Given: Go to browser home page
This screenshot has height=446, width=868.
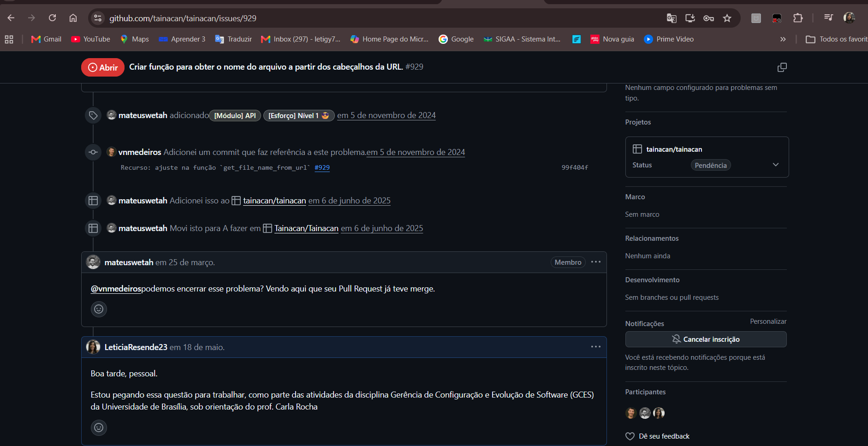Looking at the screenshot, I should 73,18.
